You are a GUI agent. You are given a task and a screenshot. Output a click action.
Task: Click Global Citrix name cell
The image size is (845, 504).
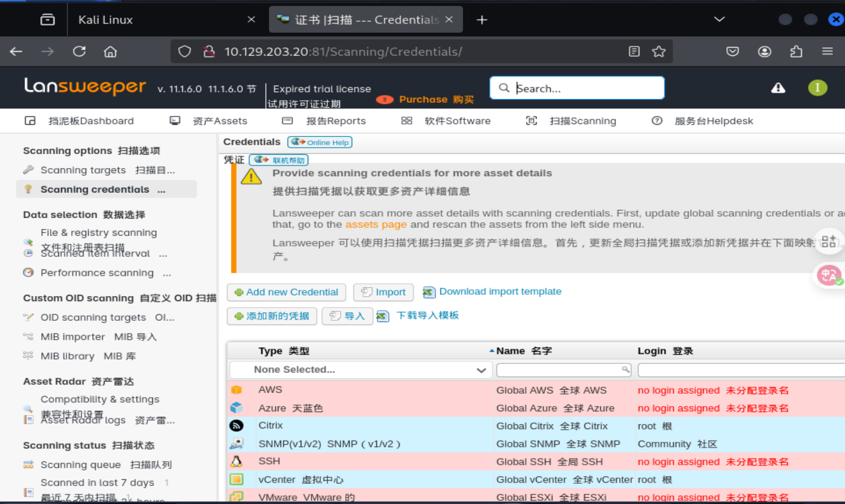click(x=552, y=426)
